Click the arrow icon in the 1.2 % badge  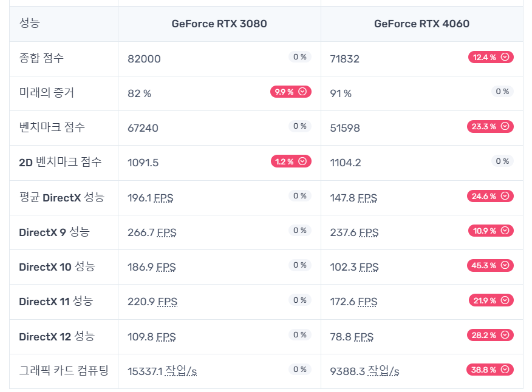click(x=304, y=161)
